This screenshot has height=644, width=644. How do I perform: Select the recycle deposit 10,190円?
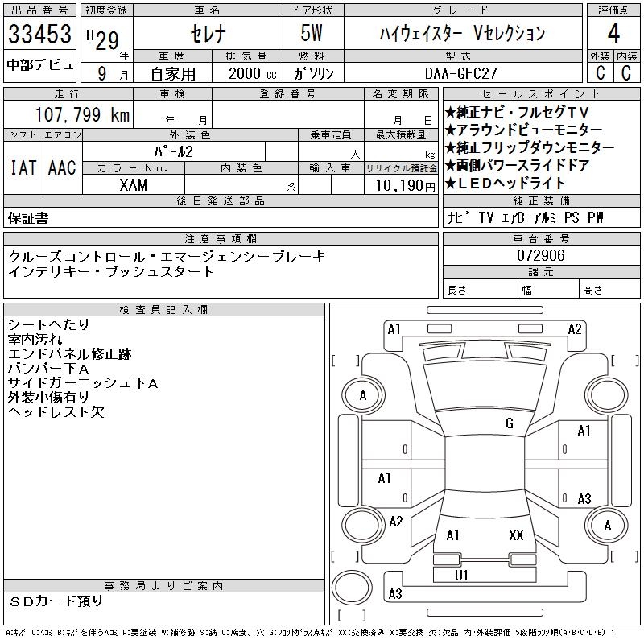click(x=406, y=186)
